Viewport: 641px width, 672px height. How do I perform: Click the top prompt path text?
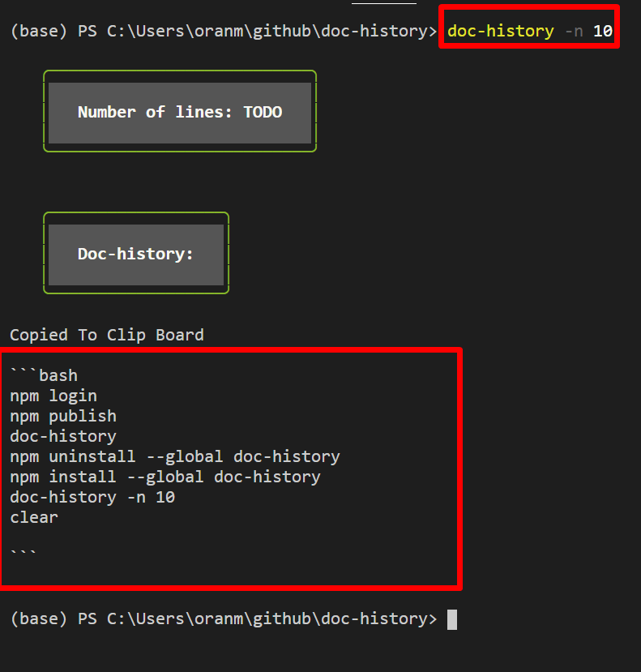point(223,31)
